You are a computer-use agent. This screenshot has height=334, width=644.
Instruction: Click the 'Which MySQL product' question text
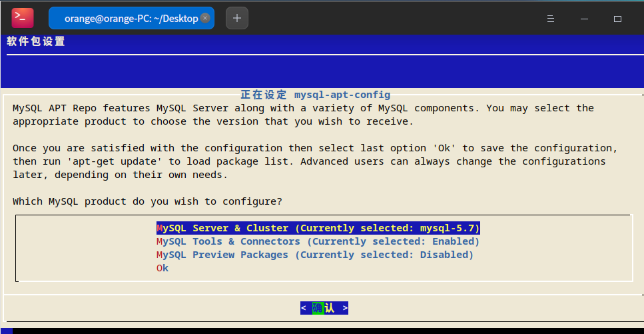coord(147,201)
